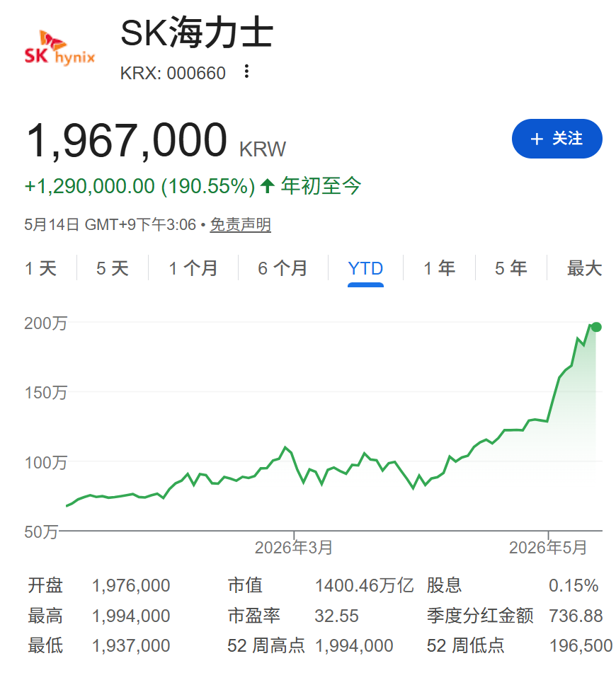Switch to the 6 个月 range tab
The width and height of the screenshot is (616, 685).
tap(283, 268)
